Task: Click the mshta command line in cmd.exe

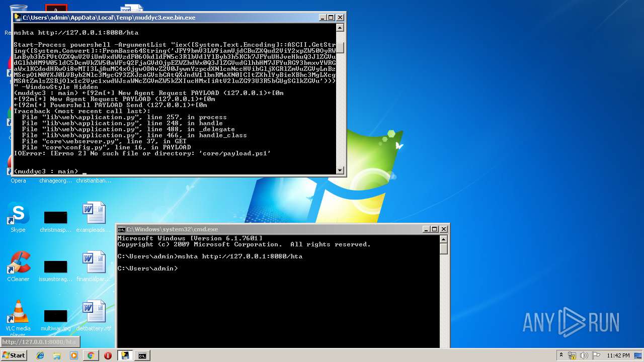Action: coord(210,256)
